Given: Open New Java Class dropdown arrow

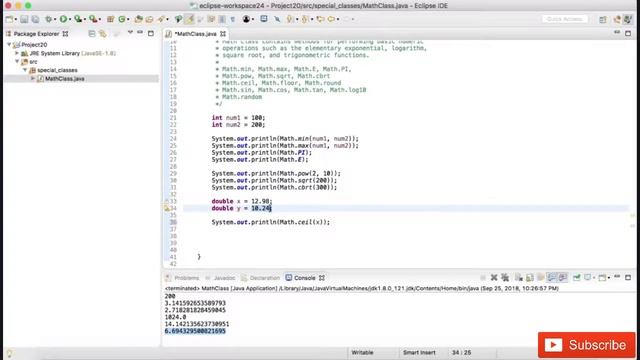Looking at the screenshot, I should [x=128, y=19].
